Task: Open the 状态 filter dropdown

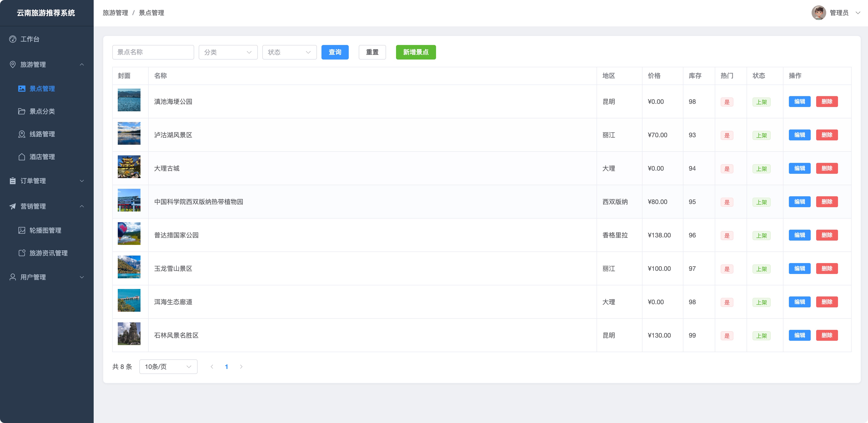Action: (289, 52)
